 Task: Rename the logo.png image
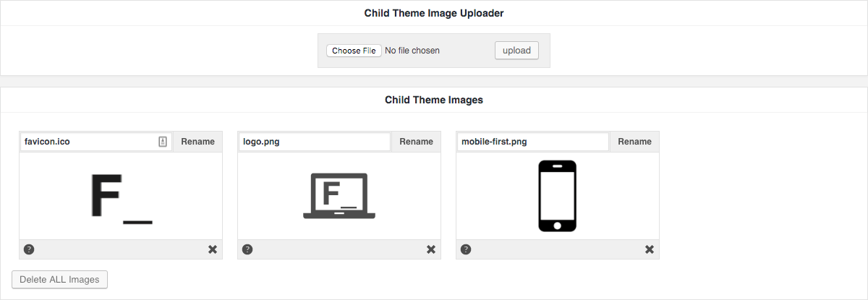416,142
